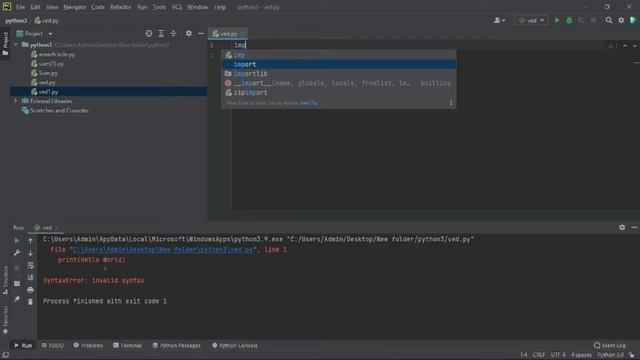The width and height of the screenshot is (640, 360).
Task: Open the Edit menu
Action: click(x=35, y=7)
